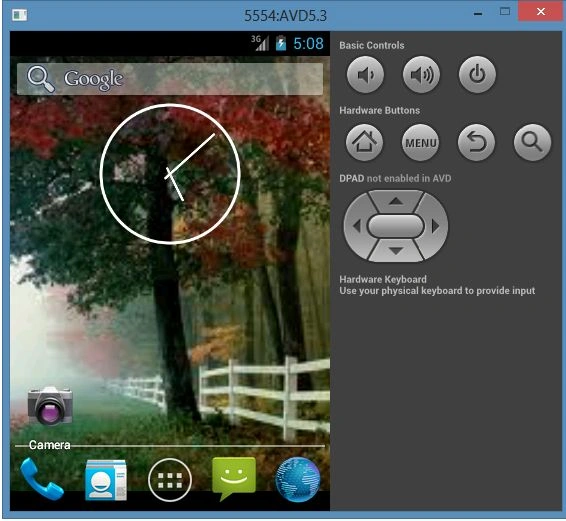Maximize the 5554:AVD5.3 emulator window

pyautogui.click(x=505, y=12)
